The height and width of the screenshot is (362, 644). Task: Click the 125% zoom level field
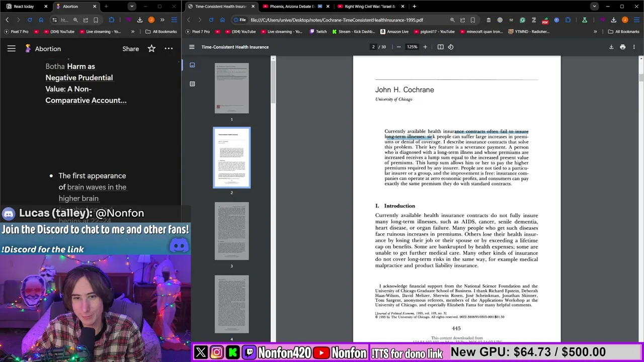(412, 47)
